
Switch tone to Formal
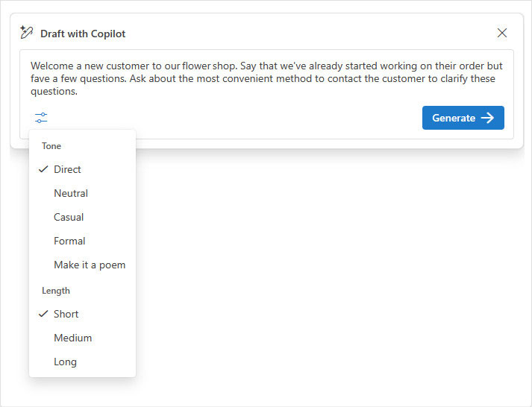coord(69,242)
